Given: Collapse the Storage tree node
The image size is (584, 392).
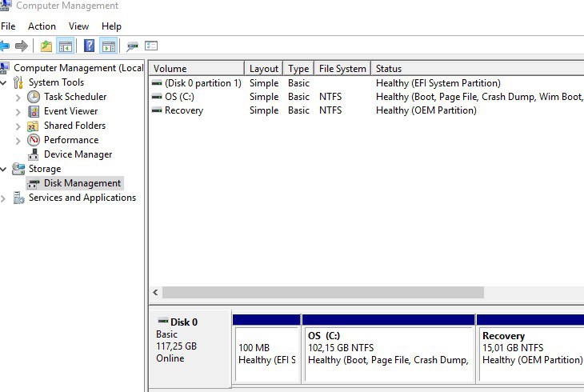Looking at the screenshot, I should pos(3,169).
